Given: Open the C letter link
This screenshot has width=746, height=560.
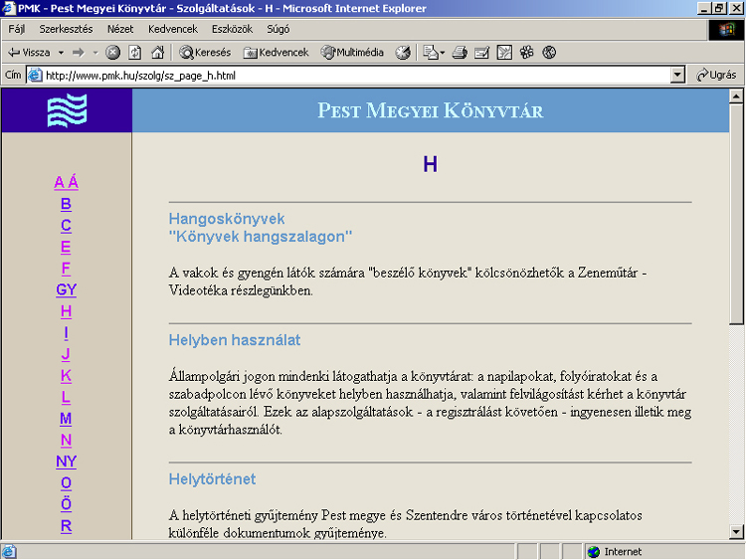Looking at the screenshot, I should pos(66,225).
